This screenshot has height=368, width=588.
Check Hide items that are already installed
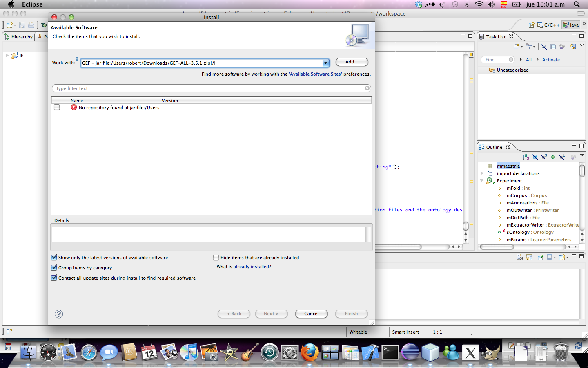click(x=216, y=258)
